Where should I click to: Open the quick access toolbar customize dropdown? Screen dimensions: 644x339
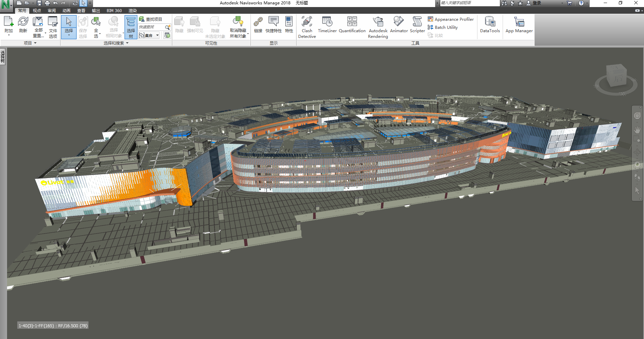[x=90, y=3]
